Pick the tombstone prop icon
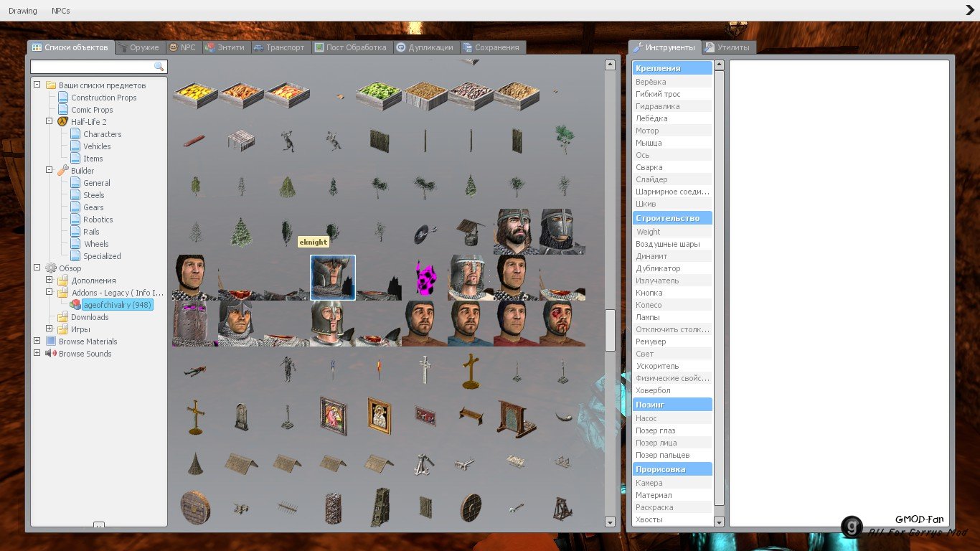The height and width of the screenshot is (551, 980). (x=241, y=415)
